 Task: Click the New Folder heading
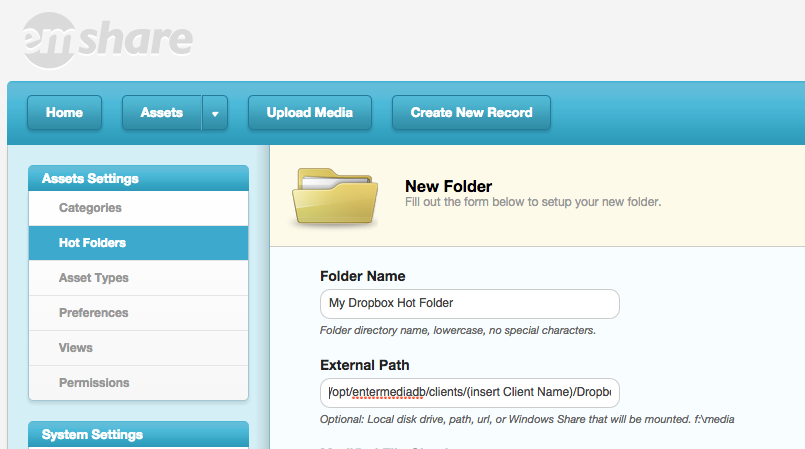pyautogui.click(x=448, y=186)
